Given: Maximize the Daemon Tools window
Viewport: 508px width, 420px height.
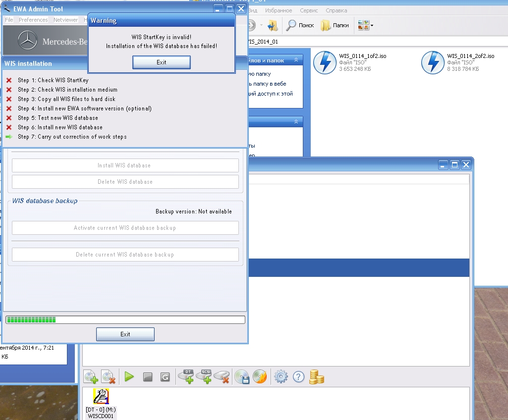Looking at the screenshot, I should coord(455,165).
